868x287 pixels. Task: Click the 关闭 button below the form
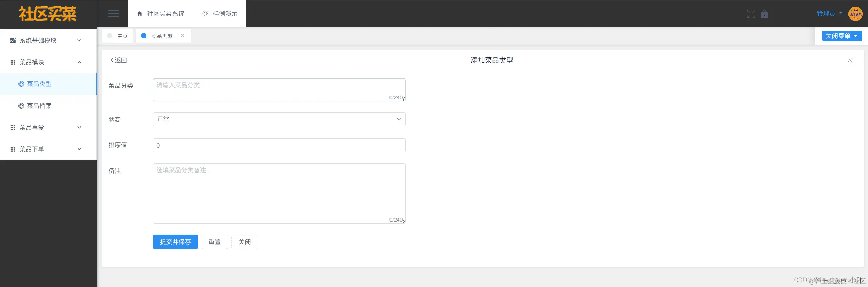(x=245, y=242)
